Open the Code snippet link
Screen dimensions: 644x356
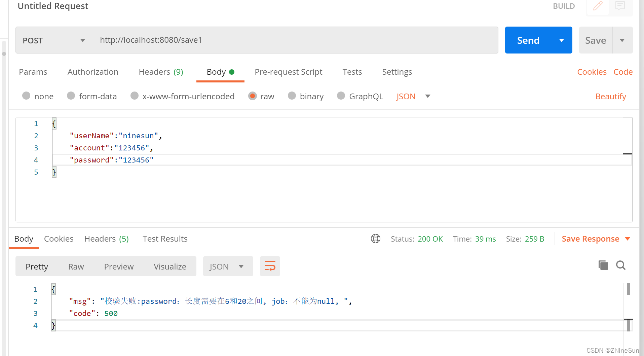623,72
